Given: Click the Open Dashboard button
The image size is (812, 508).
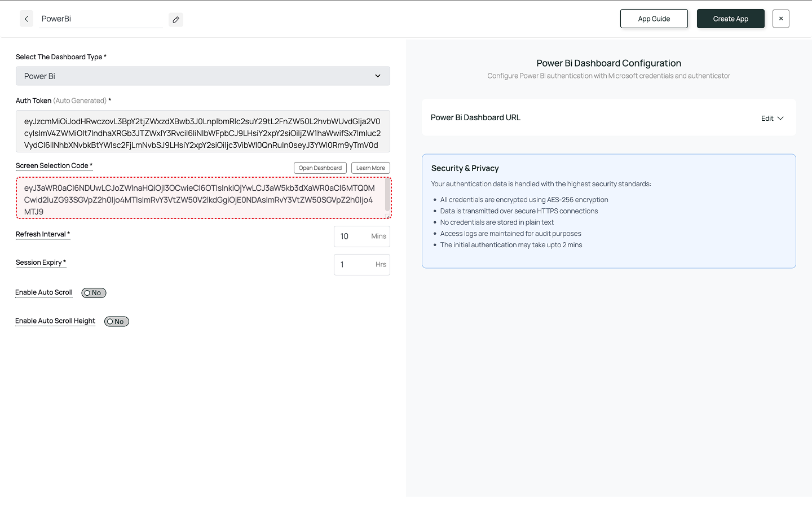Looking at the screenshot, I should (x=320, y=168).
